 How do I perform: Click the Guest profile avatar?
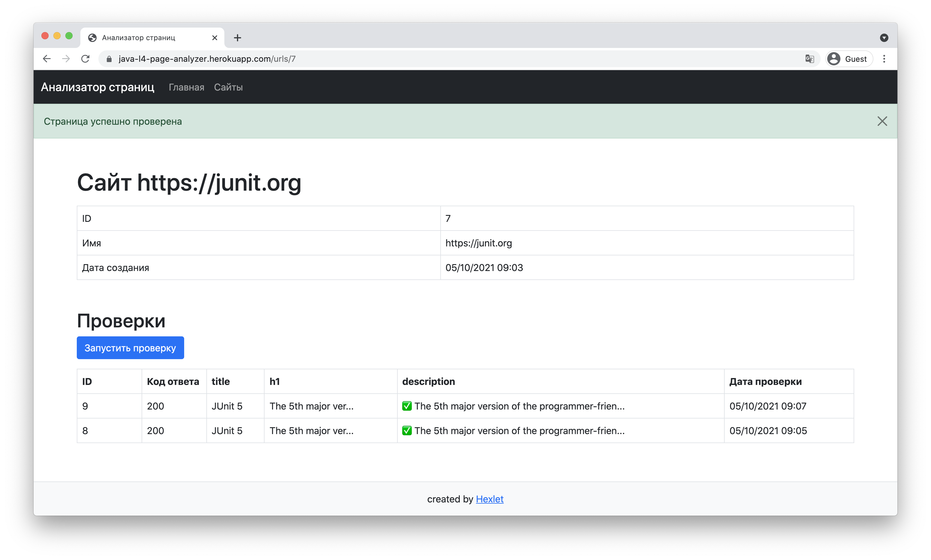pyautogui.click(x=834, y=59)
